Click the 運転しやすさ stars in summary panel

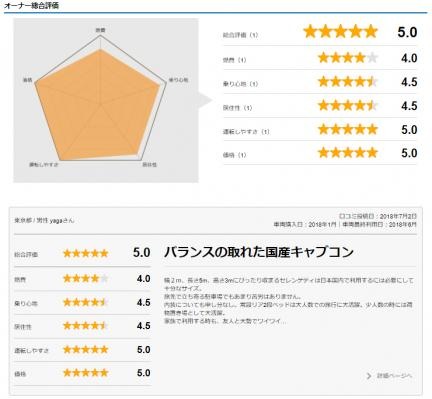(x=348, y=129)
